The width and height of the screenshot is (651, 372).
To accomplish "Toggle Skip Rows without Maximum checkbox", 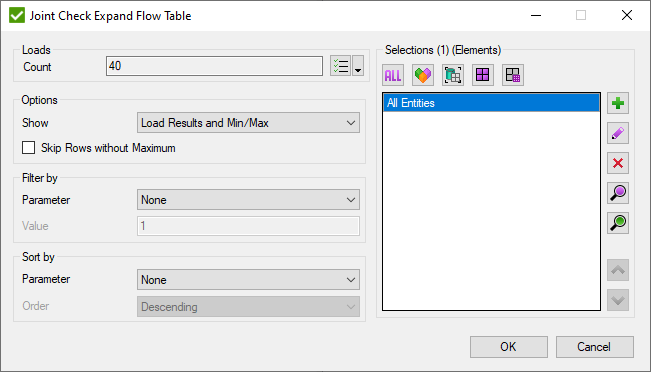I will coord(28,148).
